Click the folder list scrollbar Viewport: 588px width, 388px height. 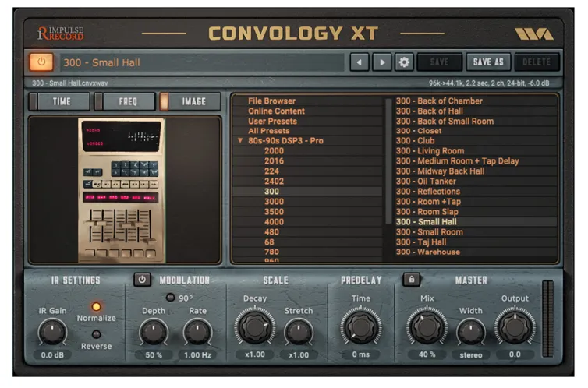[x=388, y=161]
